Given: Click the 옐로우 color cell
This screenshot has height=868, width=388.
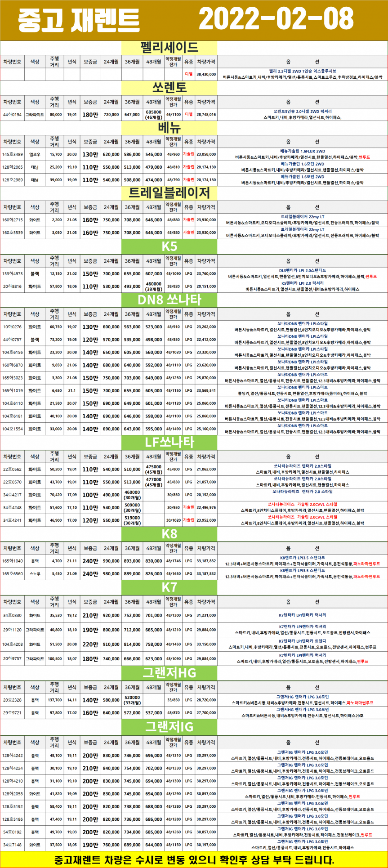Looking at the screenshot, I should pos(35,154).
